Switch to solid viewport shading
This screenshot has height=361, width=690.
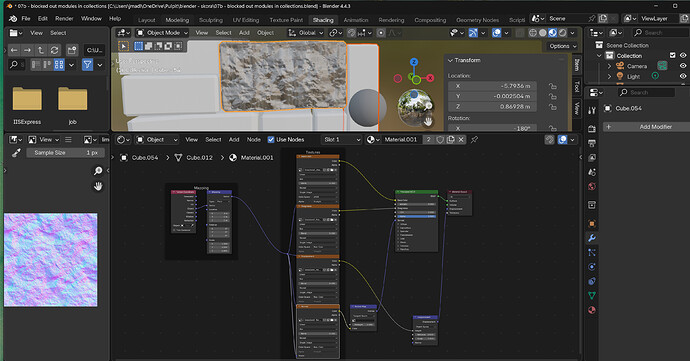[x=543, y=33]
